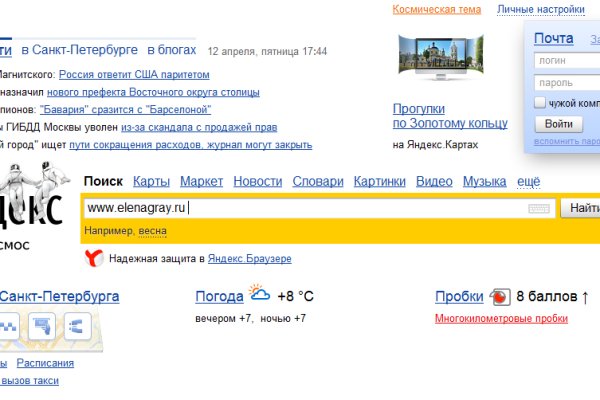
Task: Click the red Yandex Browser logo icon
Action: tap(93, 259)
